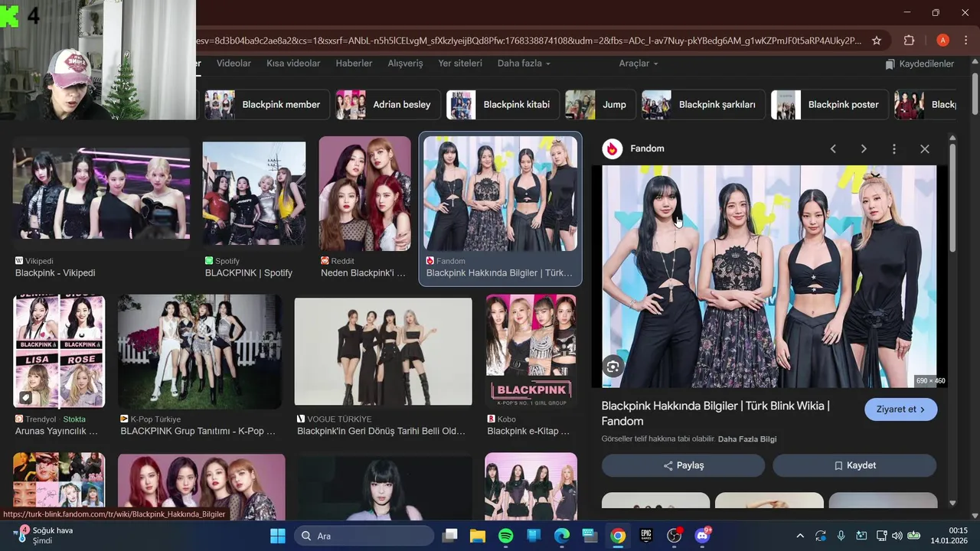The height and width of the screenshot is (551, 980).
Task: Open OBS Studio from the taskbar
Action: (674, 536)
